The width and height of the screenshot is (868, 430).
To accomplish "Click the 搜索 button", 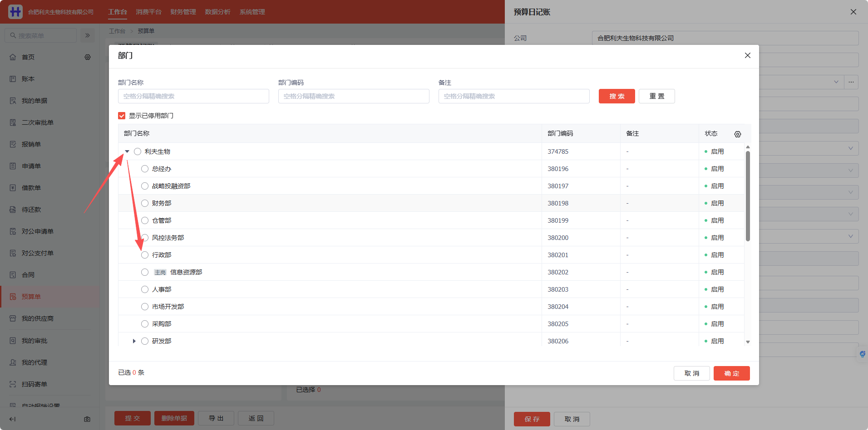I will coord(617,96).
